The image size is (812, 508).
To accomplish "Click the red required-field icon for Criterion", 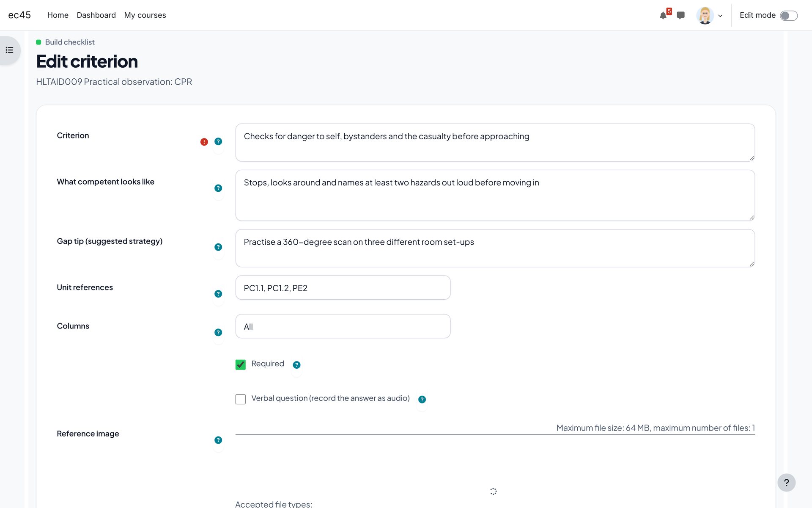I will 204,142.
